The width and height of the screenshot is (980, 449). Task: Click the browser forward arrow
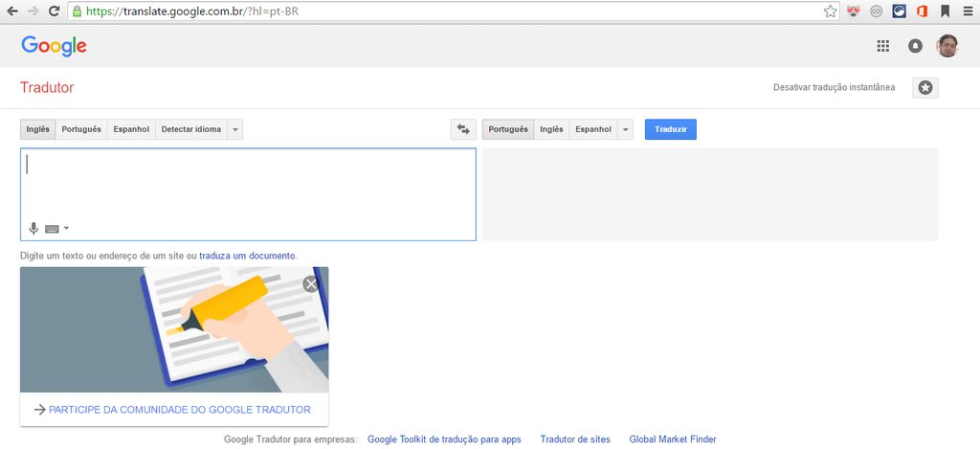click(x=33, y=11)
